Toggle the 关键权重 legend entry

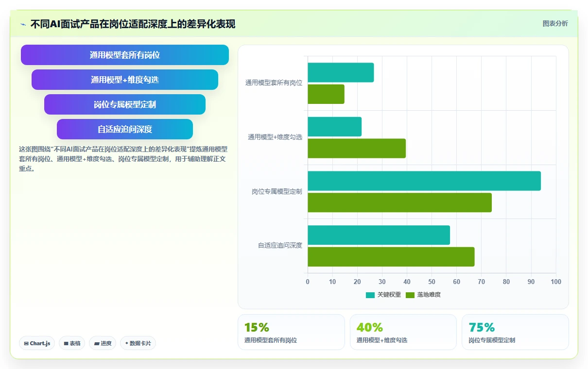(x=383, y=295)
